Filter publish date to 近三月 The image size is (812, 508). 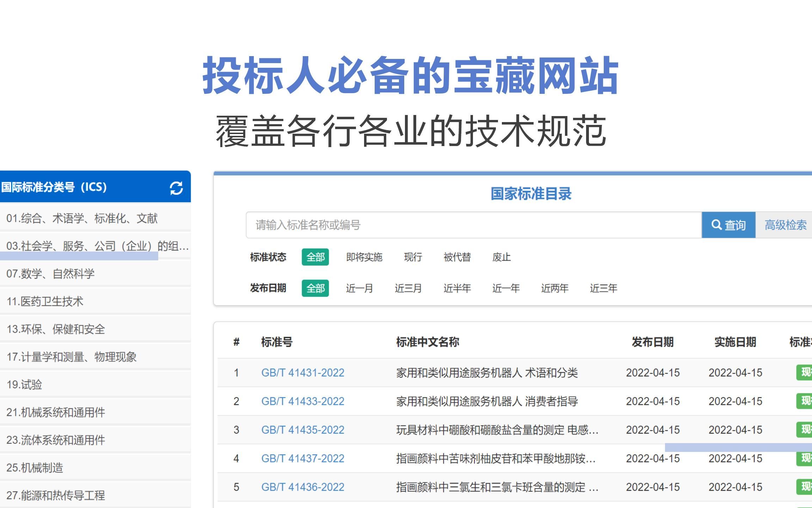point(408,288)
